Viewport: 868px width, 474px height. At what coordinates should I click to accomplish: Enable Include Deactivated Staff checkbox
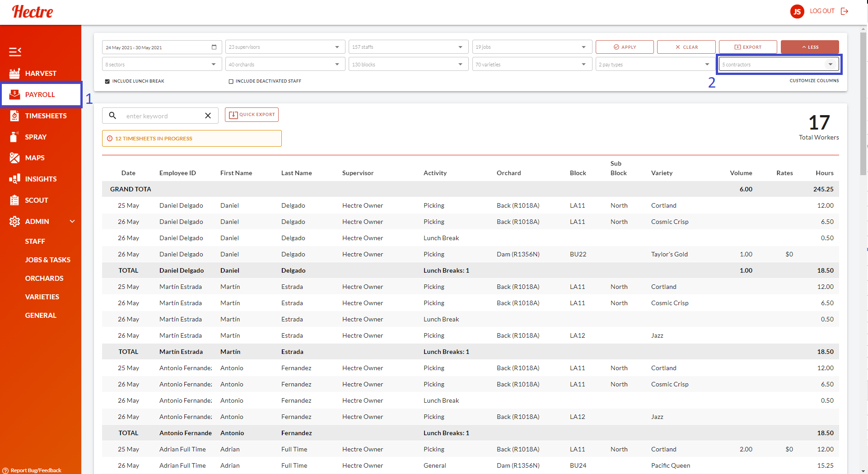coord(231,82)
